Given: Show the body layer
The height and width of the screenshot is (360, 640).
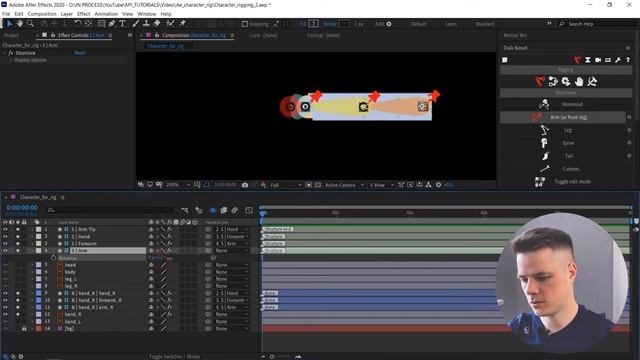Looking at the screenshot, I should click(5, 272).
